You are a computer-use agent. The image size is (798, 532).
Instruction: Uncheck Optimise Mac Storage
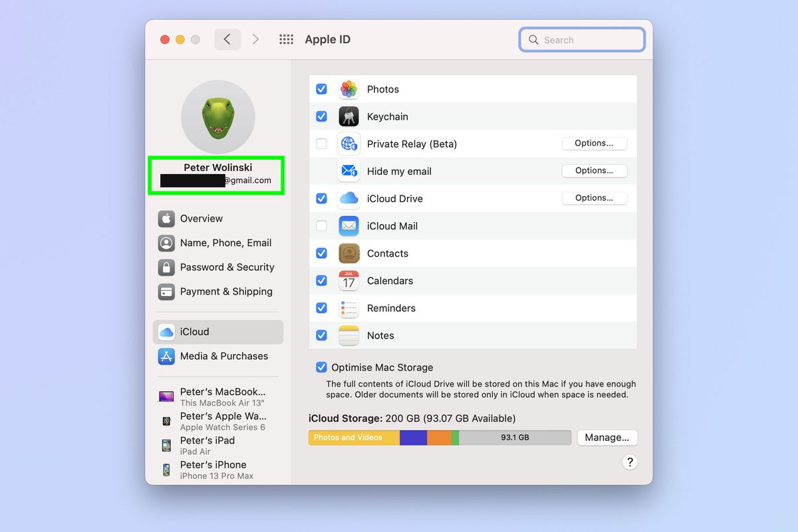coord(321,367)
